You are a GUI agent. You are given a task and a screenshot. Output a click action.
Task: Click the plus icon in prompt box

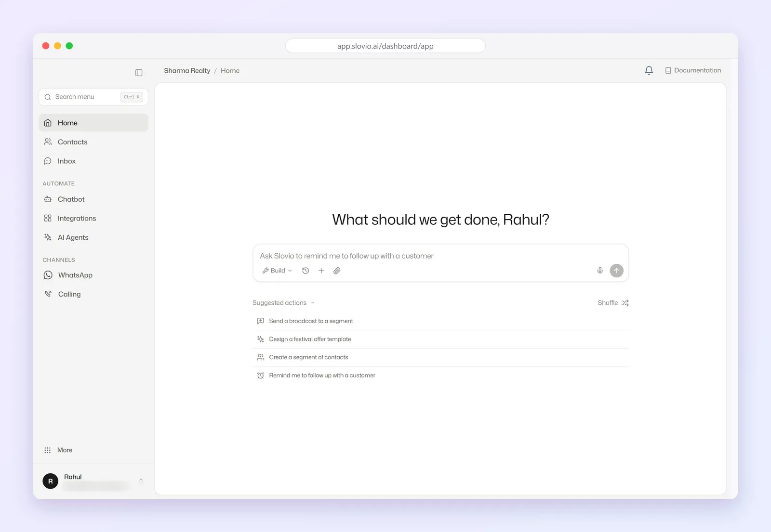click(x=321, y=271)
